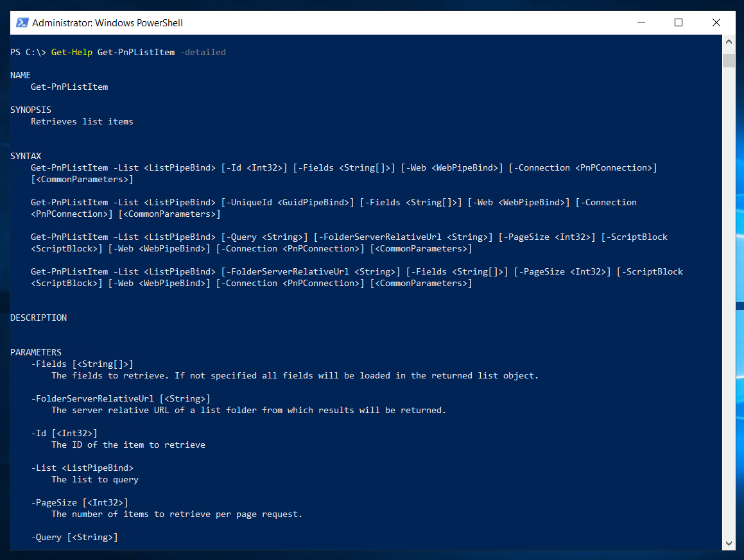Click the -Query parameter name

[46, 537]
